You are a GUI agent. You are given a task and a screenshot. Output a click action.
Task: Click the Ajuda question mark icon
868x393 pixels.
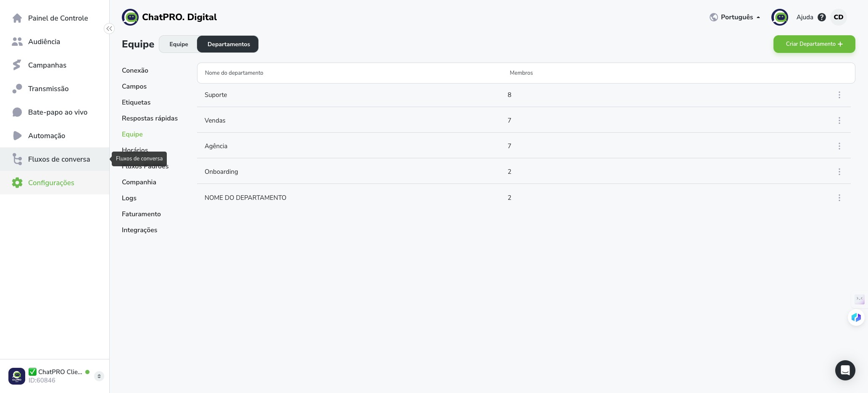(822, 17)
